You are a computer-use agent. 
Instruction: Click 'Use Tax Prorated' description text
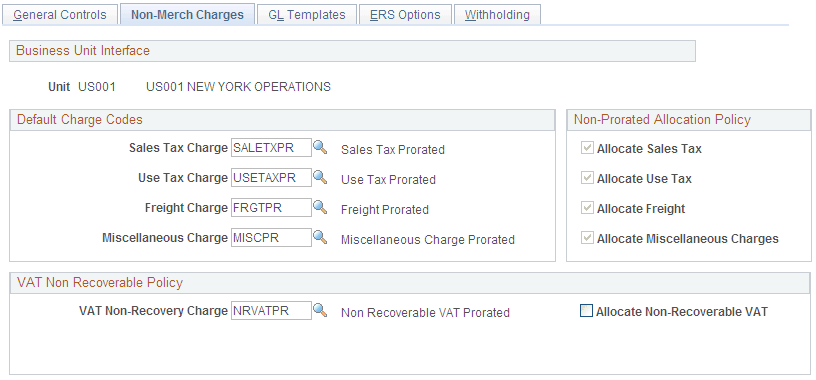pyautogui.click(x=388, y=180)
